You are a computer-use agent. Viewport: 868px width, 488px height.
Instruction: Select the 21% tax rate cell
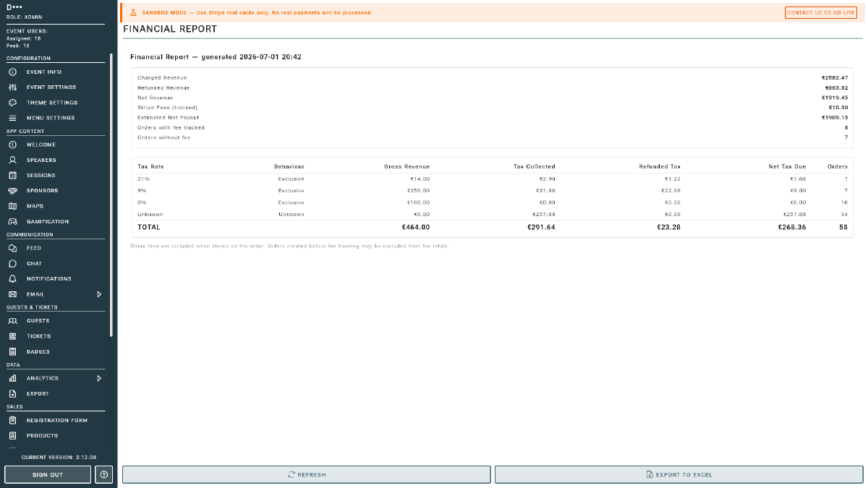pyautogui.click(x=142, y=179)
